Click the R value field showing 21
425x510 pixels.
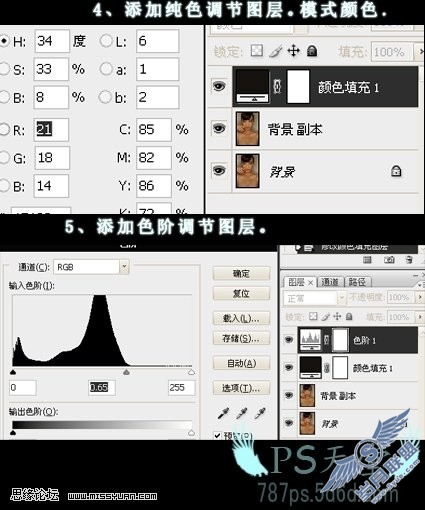[51, 129]
